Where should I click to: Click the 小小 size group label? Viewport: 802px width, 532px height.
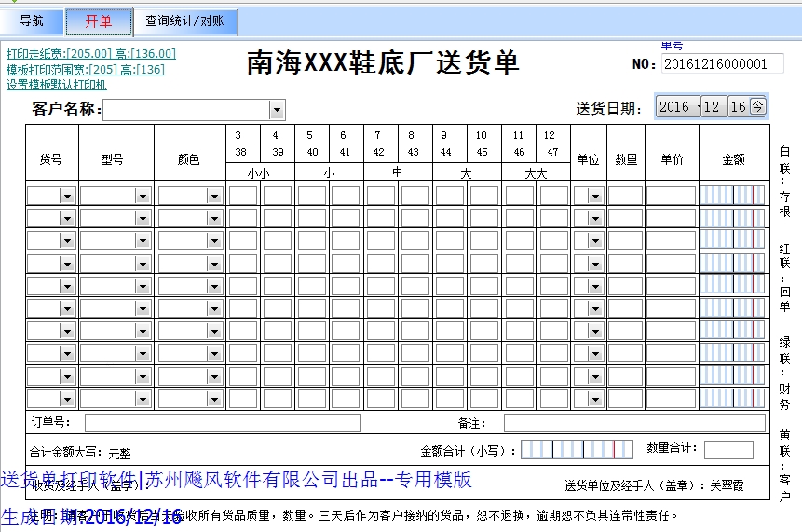point(258,174)
